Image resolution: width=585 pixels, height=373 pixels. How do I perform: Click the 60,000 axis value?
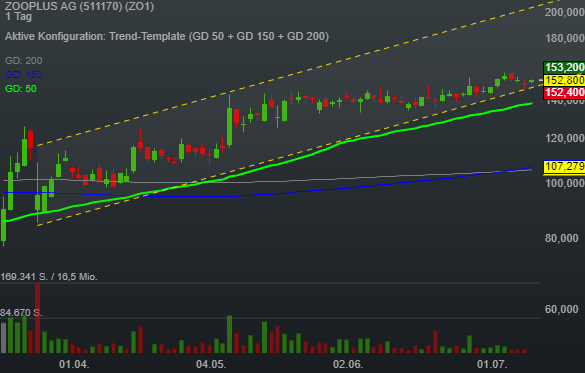(561, 309)
